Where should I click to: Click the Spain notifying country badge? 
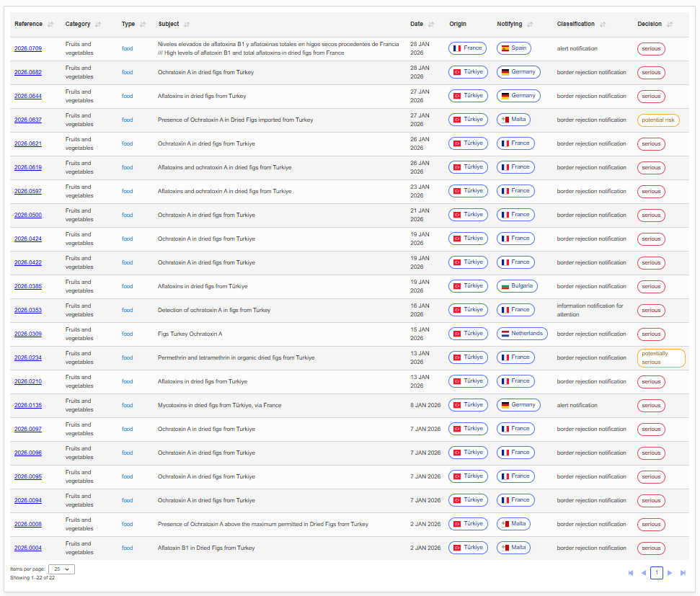point(514,48)
